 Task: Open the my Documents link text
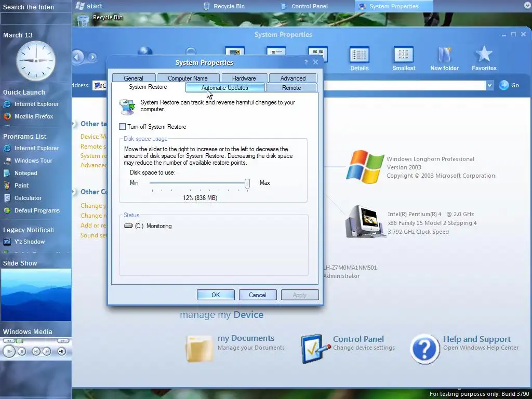coord(246,338)
